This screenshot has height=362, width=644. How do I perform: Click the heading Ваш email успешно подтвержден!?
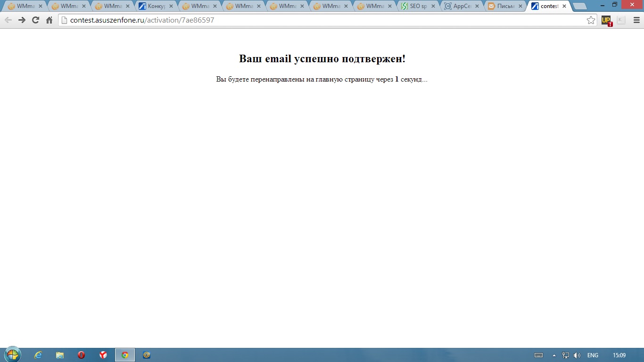click(322, 59)
